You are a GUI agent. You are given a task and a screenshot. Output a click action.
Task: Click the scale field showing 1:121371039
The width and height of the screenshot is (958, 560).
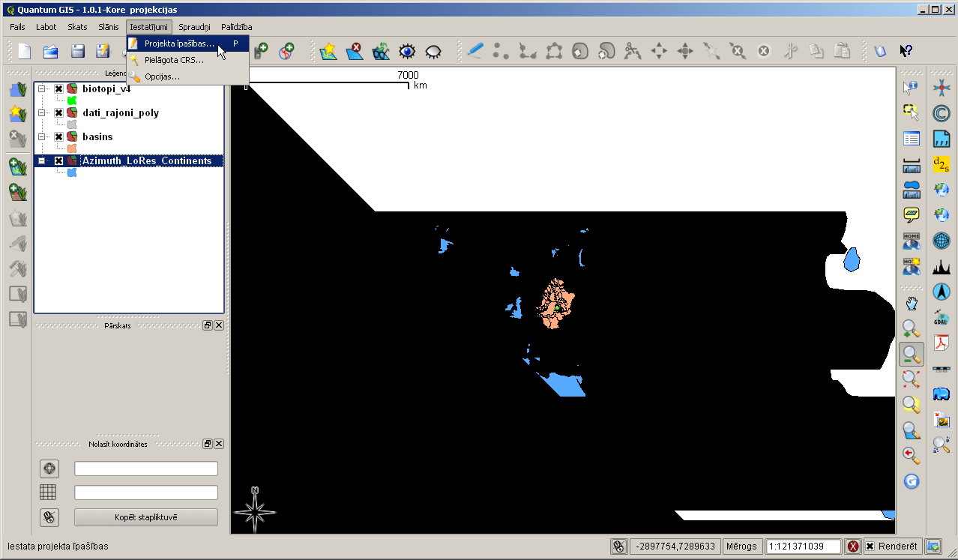coord(802,547)
